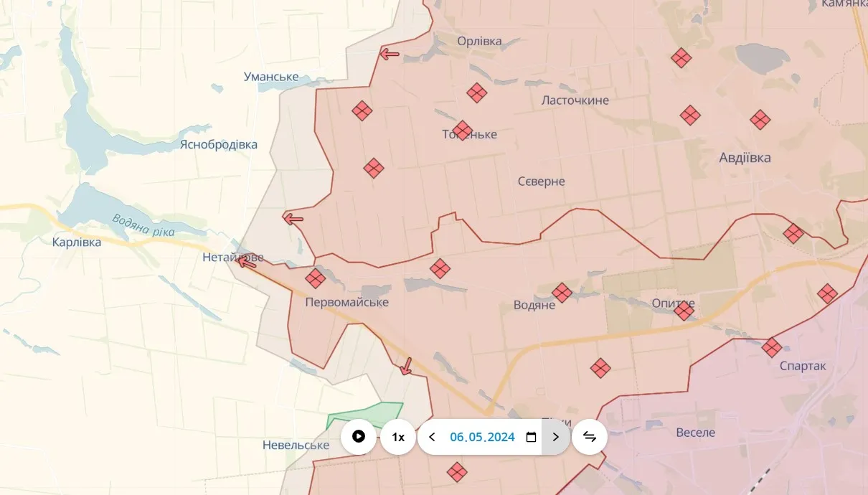
Task: Change the 1x playback speed
Action: click(398, 437)
